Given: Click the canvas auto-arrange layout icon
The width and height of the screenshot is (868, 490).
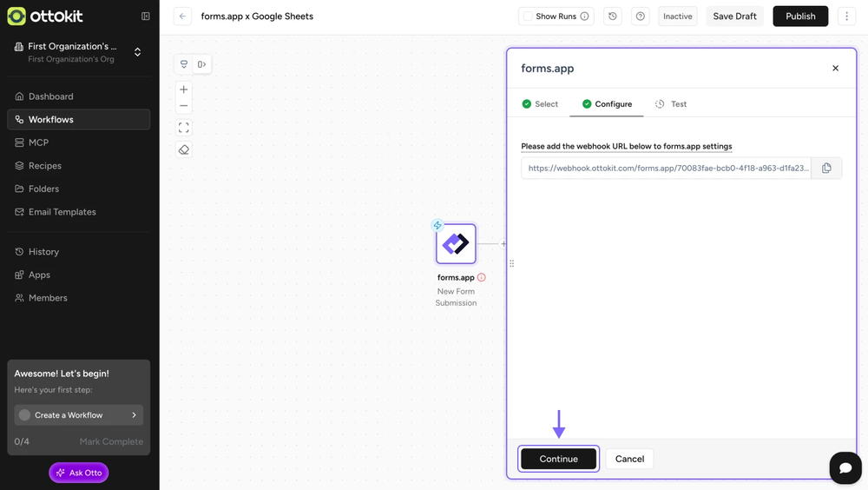Looking at the screenshot, I should pyautogui.click(x=184, y=64).
